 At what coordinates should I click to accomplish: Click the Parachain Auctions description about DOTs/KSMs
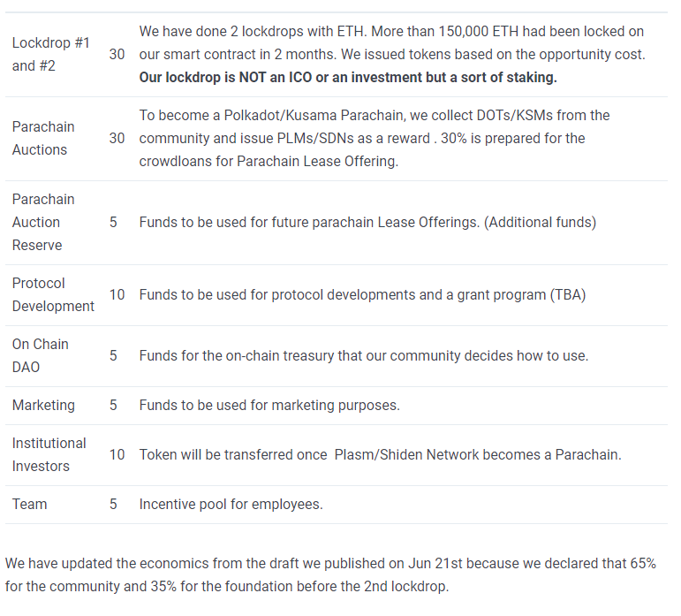[x=375, y=138]
